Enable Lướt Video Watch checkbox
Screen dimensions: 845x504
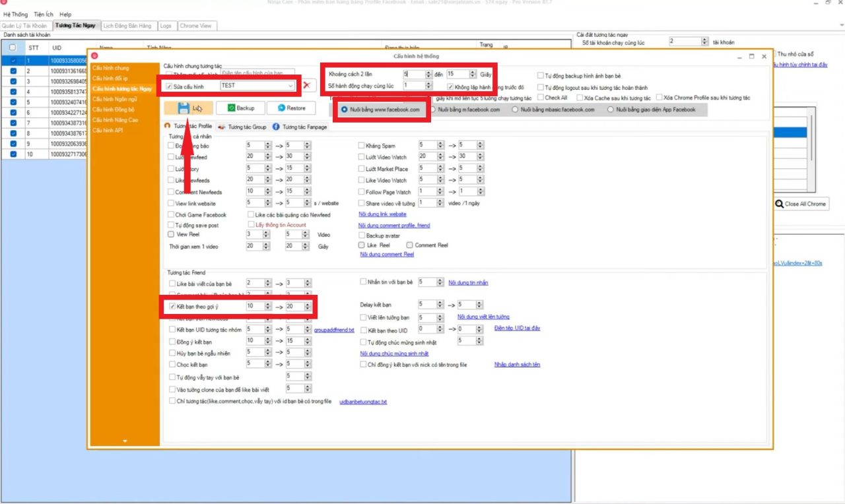pyautogui.click(x=361, y=157)
